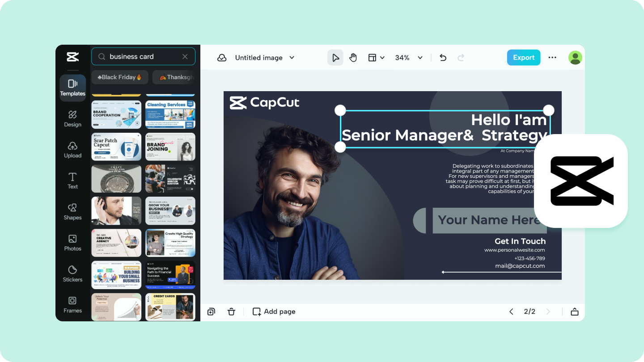This screenshot has height=362, width=644.
Task: Choose the Building Your Small Business template
Action: coord(116,275)
